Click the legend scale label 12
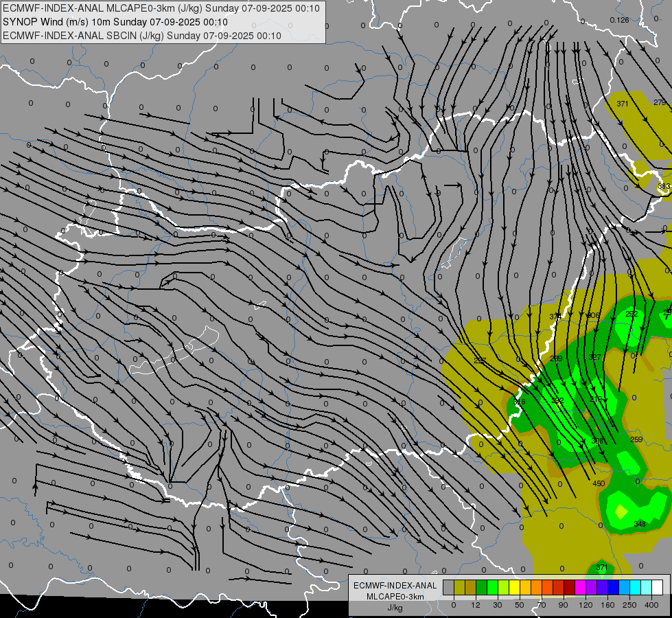Image resolution: width=672 pixels, height=618 pixels. tap(476, 605)
